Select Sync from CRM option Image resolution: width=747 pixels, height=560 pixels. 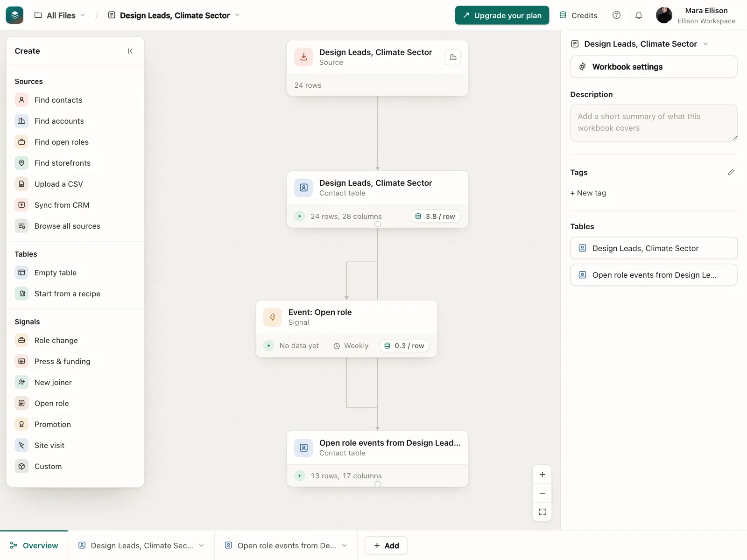click(x=75, y=205)
